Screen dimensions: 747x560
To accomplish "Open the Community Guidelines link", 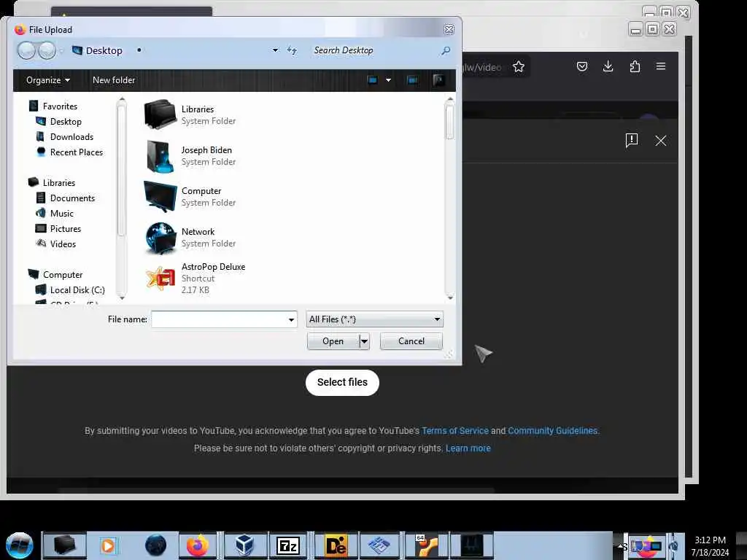I will [x=553, y=430].
